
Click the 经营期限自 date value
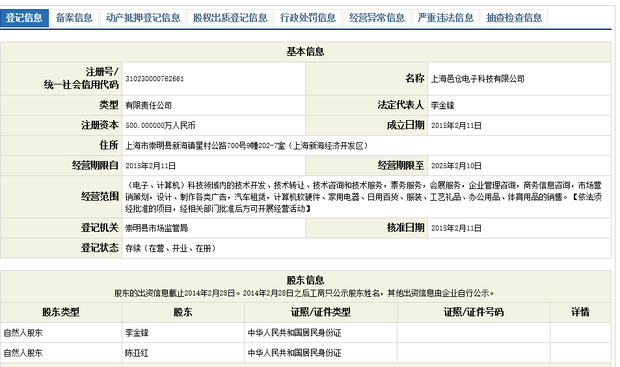tap(151, 166)
